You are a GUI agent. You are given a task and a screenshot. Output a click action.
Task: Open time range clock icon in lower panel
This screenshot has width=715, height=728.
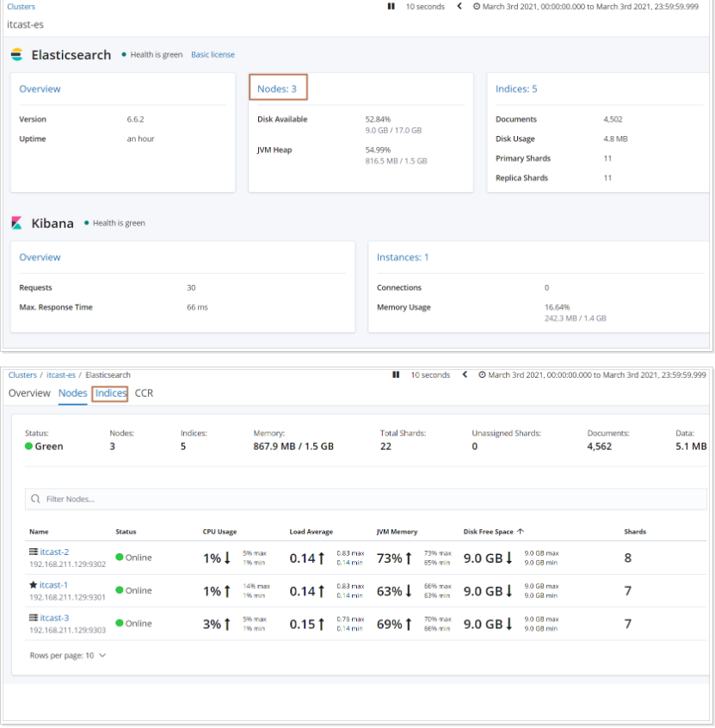[482, 374]
